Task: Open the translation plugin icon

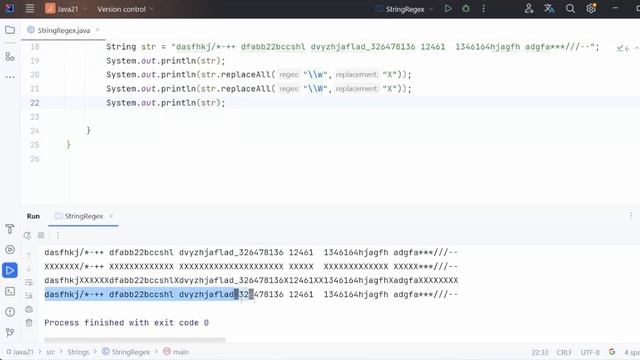Action: 549,9
